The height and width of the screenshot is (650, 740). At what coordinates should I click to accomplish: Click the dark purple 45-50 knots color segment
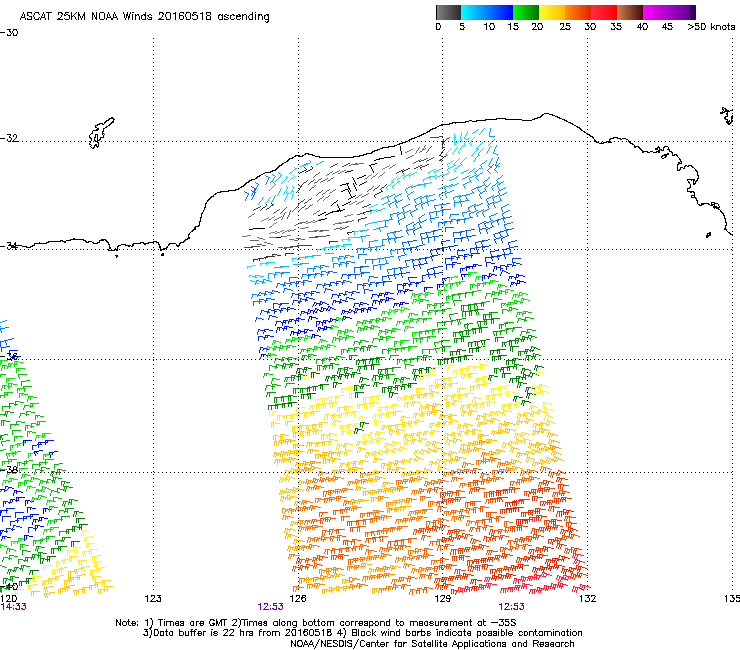682,12
